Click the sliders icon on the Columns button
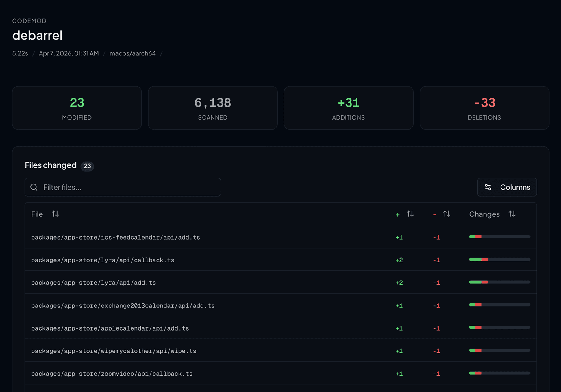561x392 pixels. point(488,187)
